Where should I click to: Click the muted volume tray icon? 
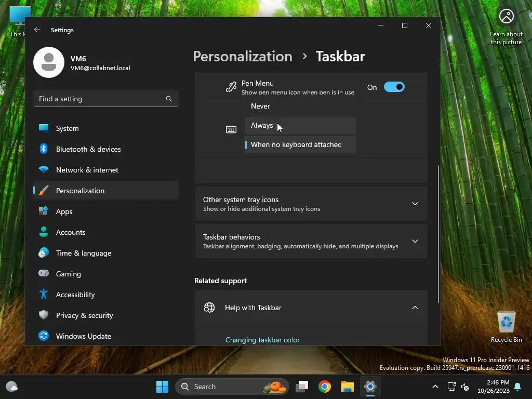[x=465, y=387]
